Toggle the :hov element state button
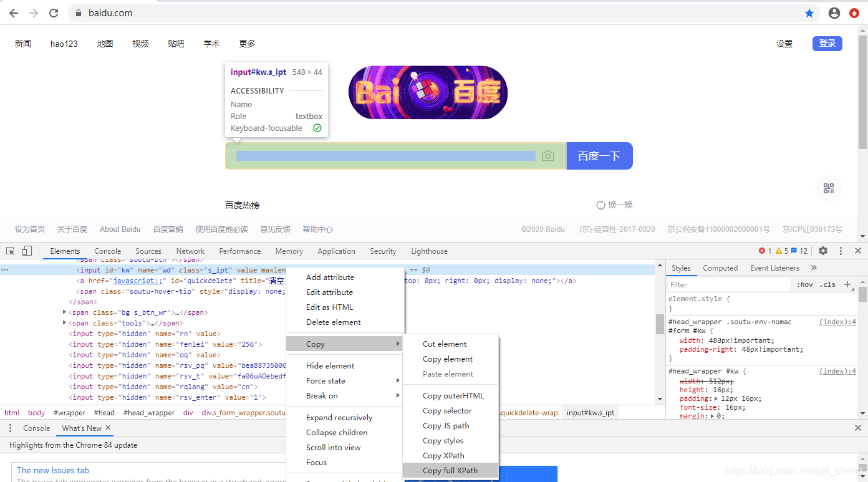Screen dimensions: 868x482 click(805, 284)
